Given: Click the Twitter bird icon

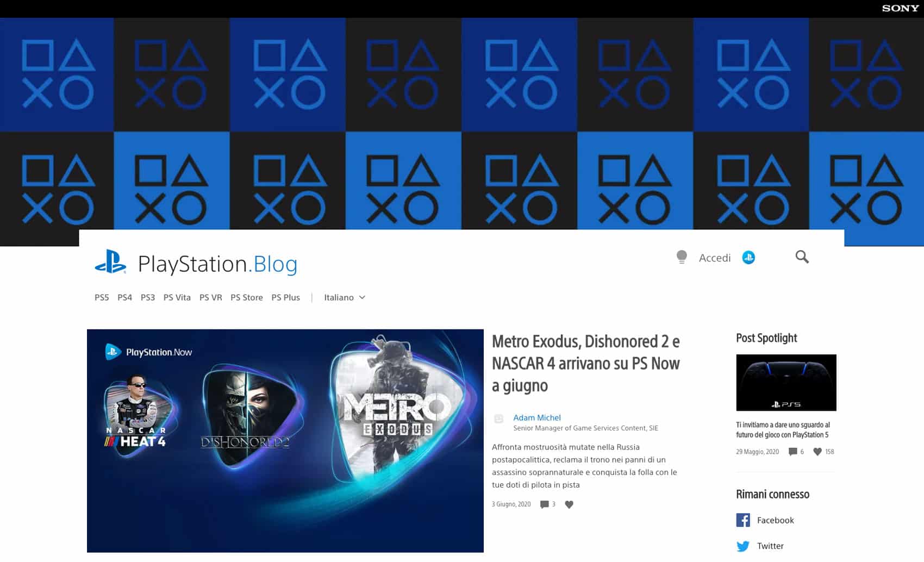Looking at the screenshot, I should pos(743,546).
